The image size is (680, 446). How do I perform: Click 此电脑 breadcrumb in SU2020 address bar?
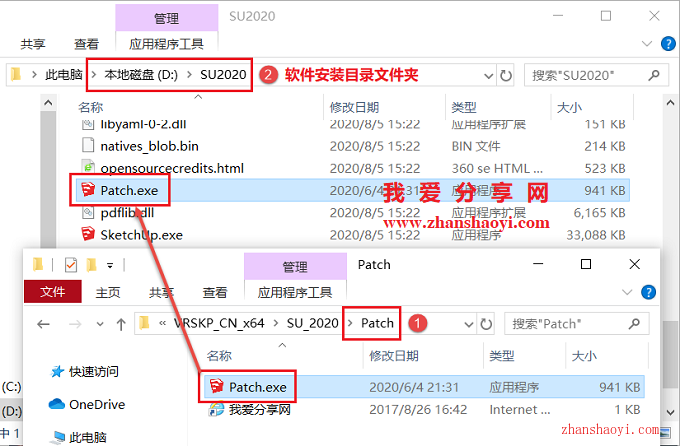pos(64,75)
